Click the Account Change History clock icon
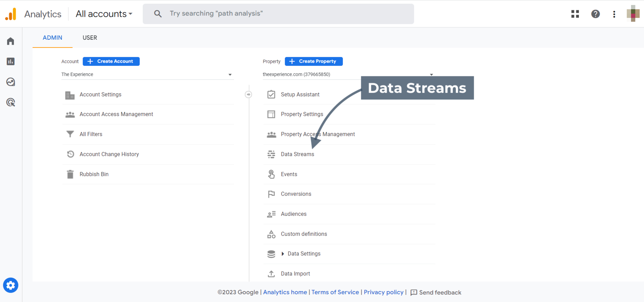The width and height of the screenshot is (644, 302). [70, 154]
